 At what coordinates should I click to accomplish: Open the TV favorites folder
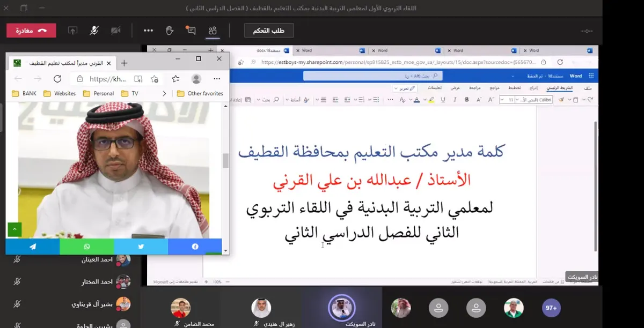129,93
